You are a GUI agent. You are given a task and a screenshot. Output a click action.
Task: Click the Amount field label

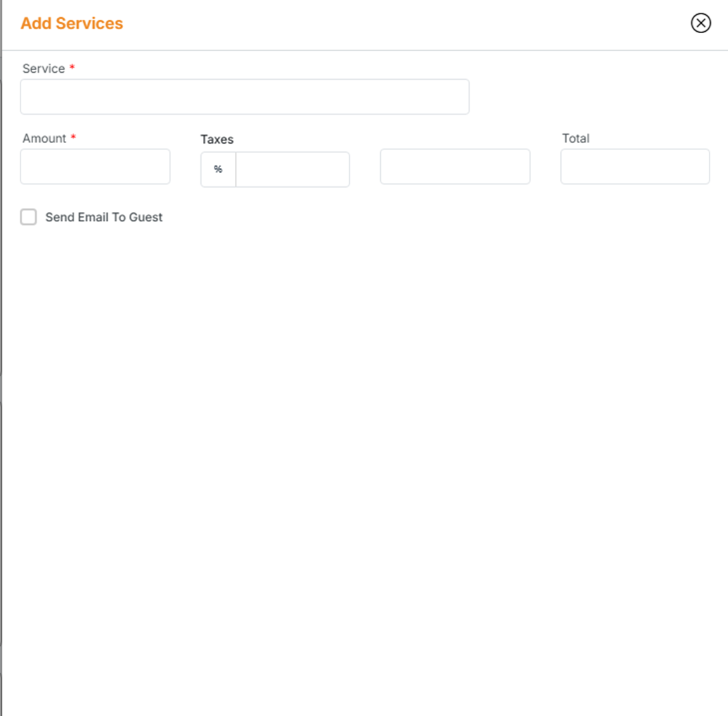(44, 138)
